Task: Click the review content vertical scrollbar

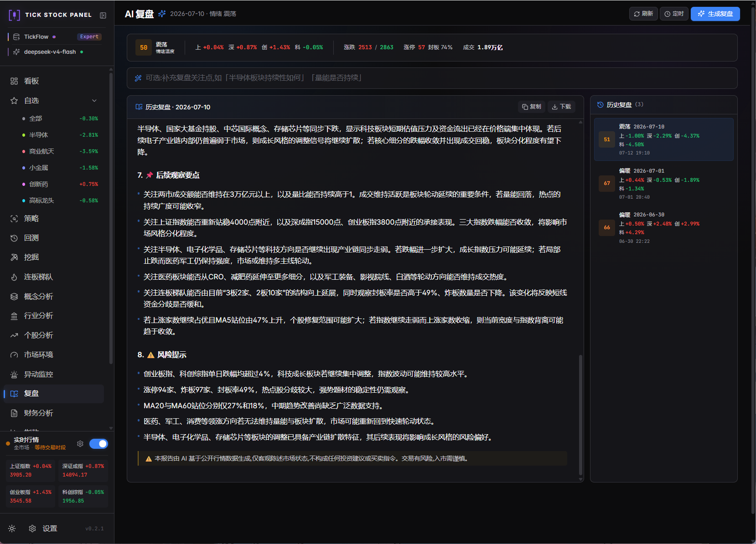Action: [x=580, y=415]
